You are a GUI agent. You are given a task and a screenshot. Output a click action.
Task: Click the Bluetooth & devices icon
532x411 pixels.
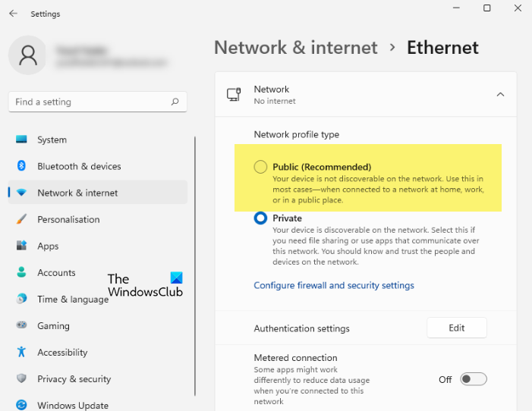point(21,166)
